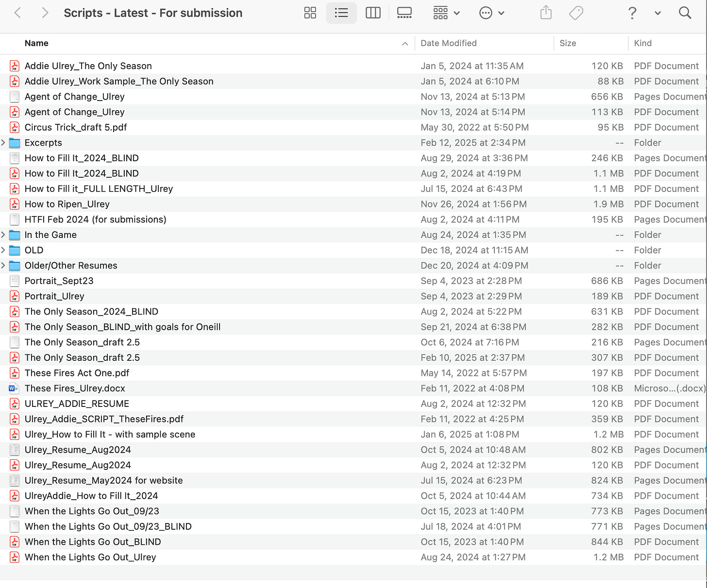
Task: Click Pages icon for HTFI Feb 2024
Action: [x=15, y=219]
